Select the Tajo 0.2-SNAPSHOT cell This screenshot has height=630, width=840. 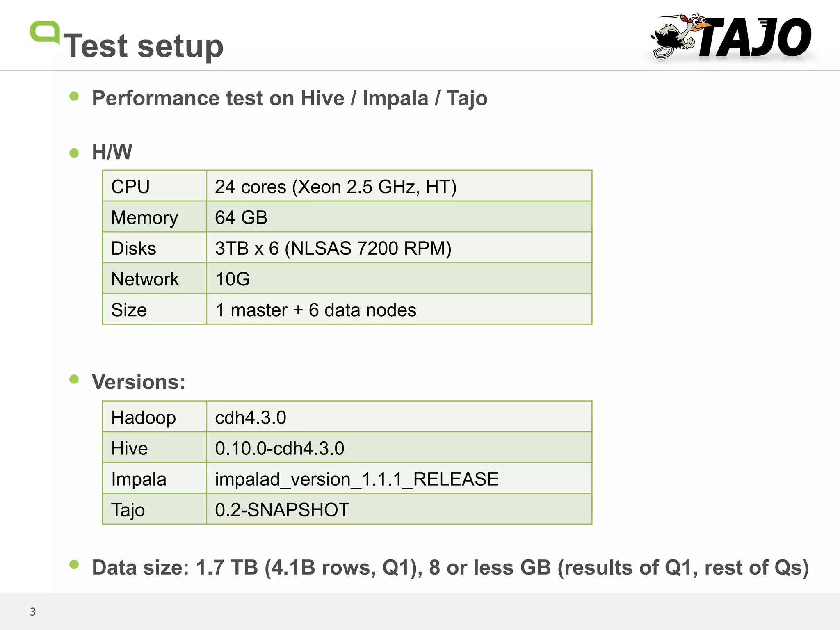pos(399,510)
